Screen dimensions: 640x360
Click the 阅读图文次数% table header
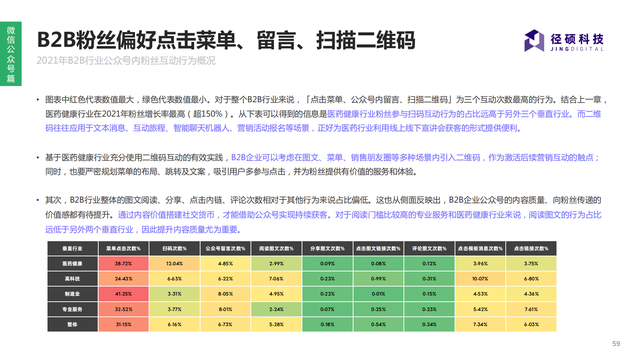276,248
